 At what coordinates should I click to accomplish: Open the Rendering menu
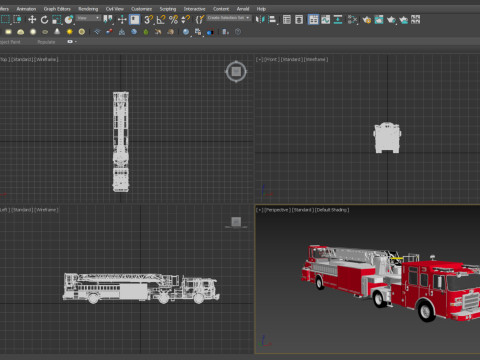pos(88,9)
